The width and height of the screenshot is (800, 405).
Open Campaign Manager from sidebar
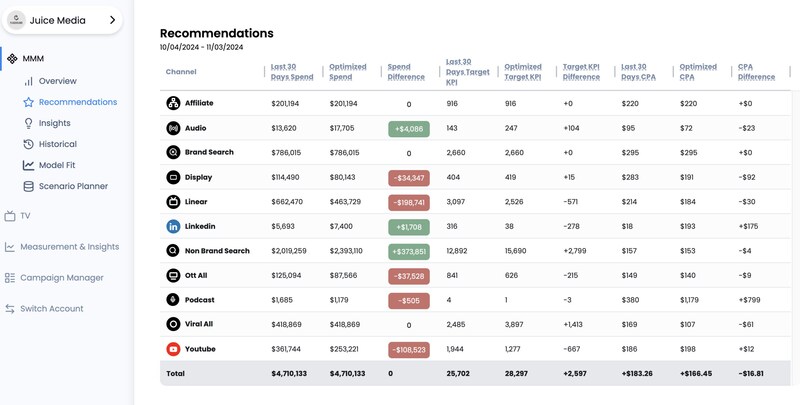click(61, 278)
